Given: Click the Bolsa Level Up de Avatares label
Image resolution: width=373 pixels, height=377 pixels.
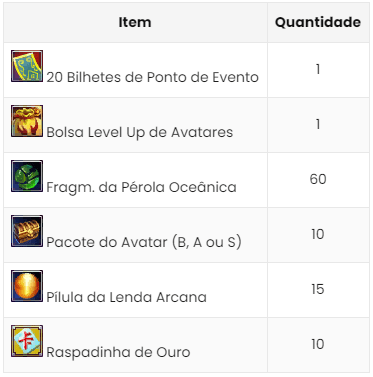Looking at the screenshot, I should pyautogui.click(x=139, y=133).
